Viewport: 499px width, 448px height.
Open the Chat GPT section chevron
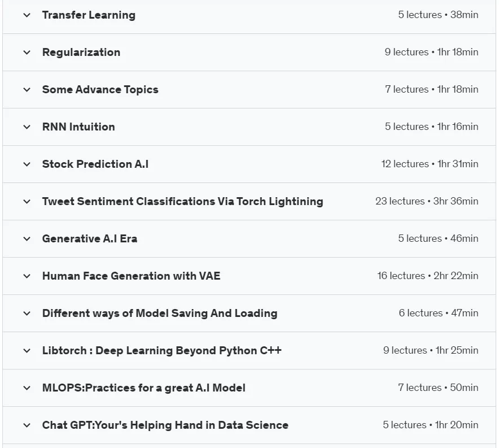pyautogui.click(x=27, y=425)
